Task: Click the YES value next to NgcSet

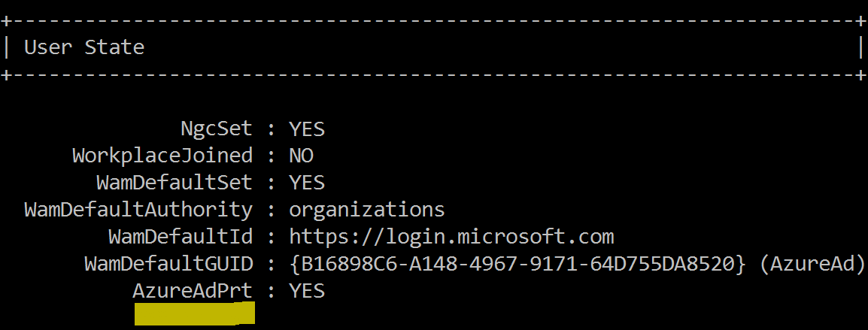Action: (x=307, y=129)
